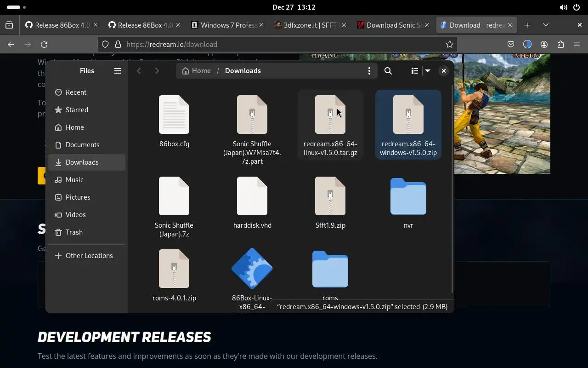Screen dimensions: 588x368
Task: Open Pictures in Files sidebar
Action: [x=87, y=197]
